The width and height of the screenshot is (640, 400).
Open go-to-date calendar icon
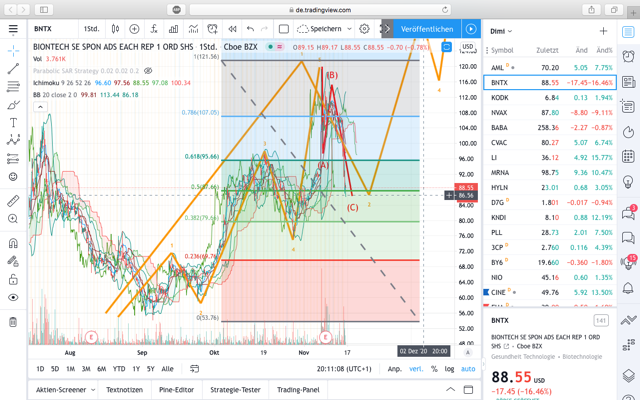pyautogui.click(x=194, y=369)
